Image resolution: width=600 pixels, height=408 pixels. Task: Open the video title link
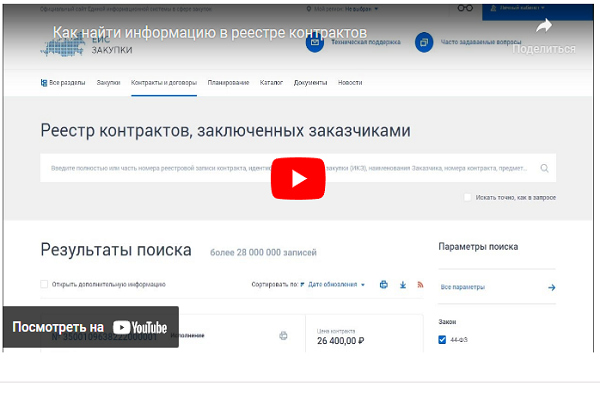pos(209,32)
